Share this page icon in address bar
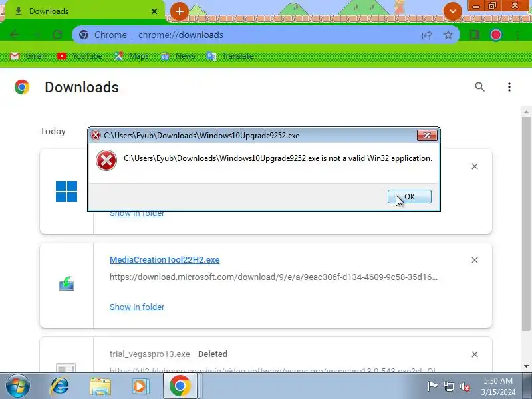This screenshot has width=532, height=399. tap(426, 35)
